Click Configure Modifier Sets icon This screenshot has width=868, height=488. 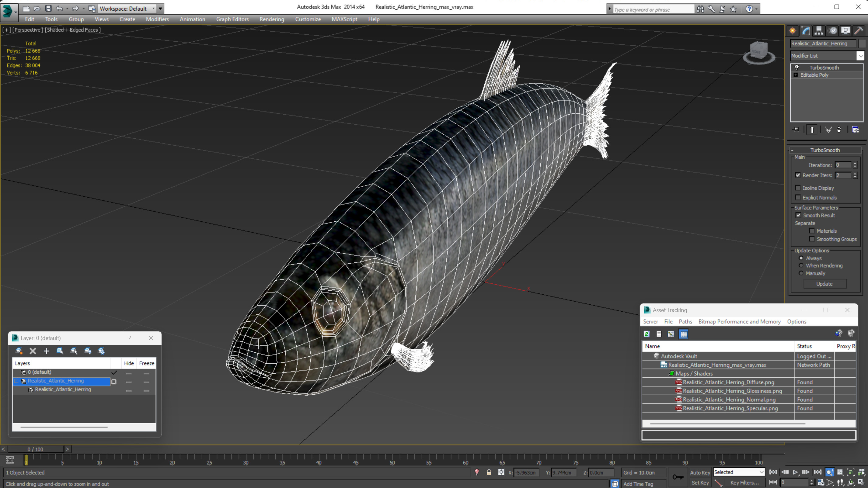point(855,130)
